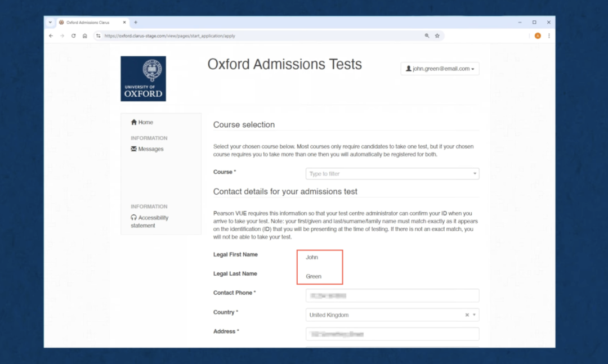The height and width of the screenshot is (364, 608).
Task: Open the Country dropdown showing United Kingdom
Action: tap(392, 314)
